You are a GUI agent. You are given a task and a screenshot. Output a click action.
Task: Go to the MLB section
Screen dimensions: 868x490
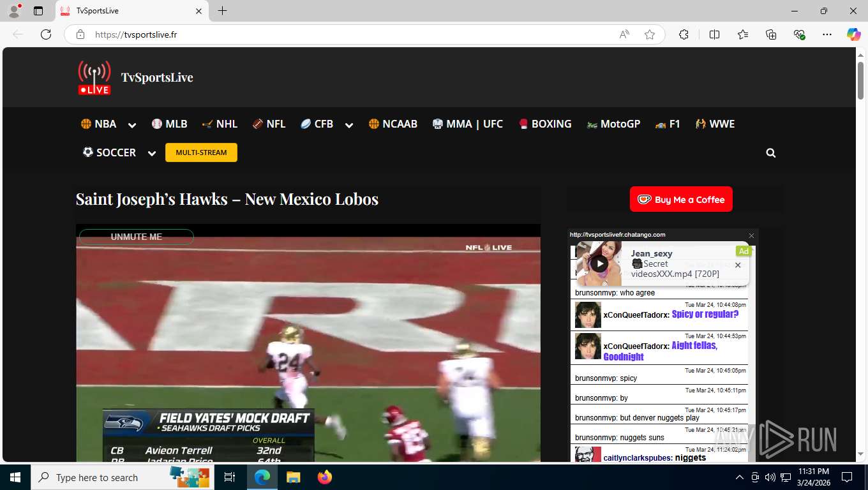(169, 124)
